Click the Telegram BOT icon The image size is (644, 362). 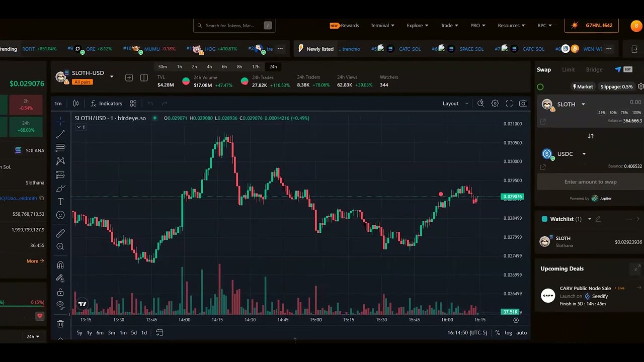coord(623,69)
